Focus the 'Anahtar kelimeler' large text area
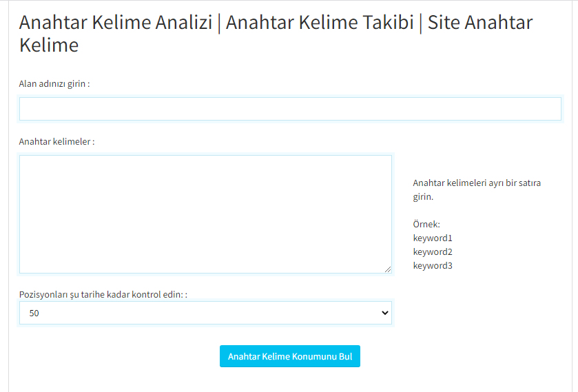 pos(205,214)
